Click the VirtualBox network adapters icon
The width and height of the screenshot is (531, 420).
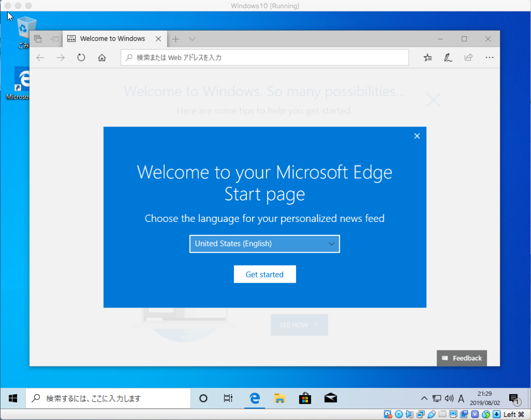[x=421, y=414]
